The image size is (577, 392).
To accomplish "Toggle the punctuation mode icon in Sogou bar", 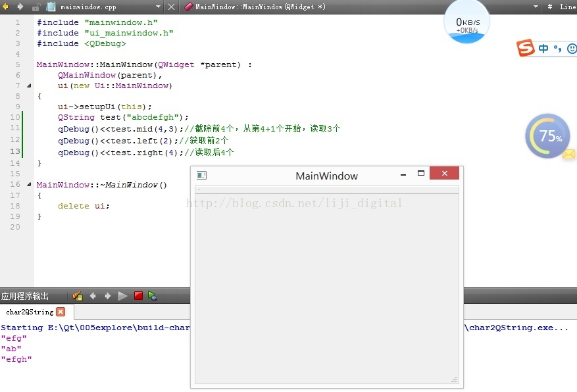I will [557, 49].
